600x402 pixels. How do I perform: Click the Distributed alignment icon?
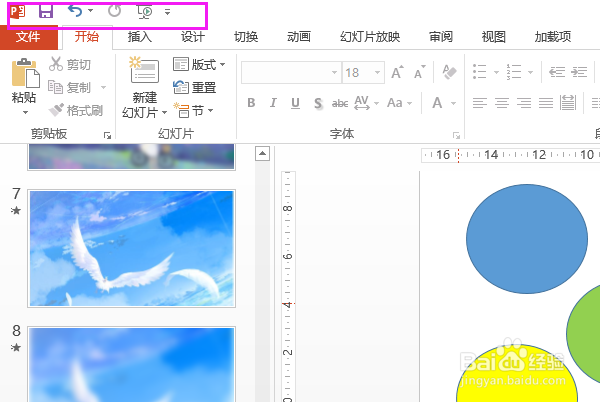click(x=568, y=103)
